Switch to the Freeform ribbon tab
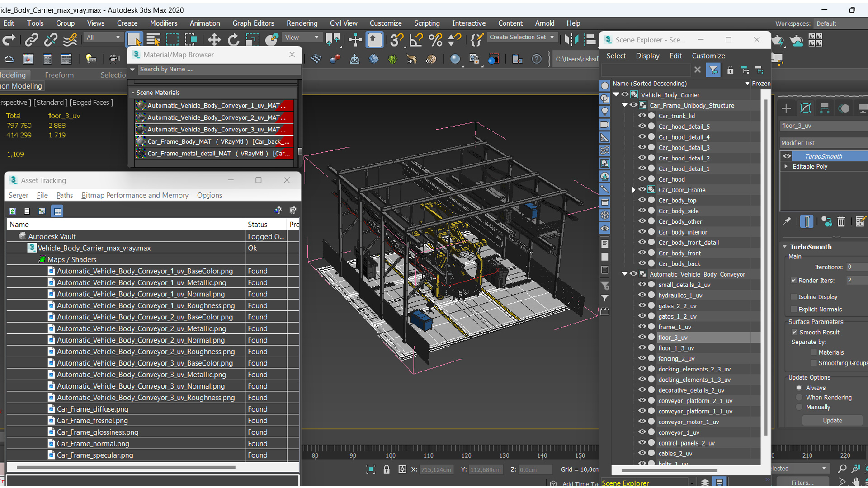The height and width of the screenshot is (488, 868). 59,75
